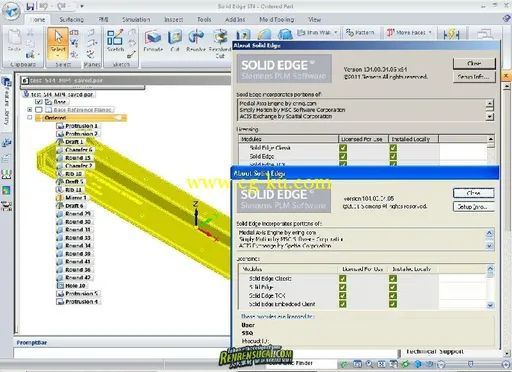Screen dimensions: 512x372
Task: Switch to the Surfacing ribbon tab
Action: click(71, 20)
